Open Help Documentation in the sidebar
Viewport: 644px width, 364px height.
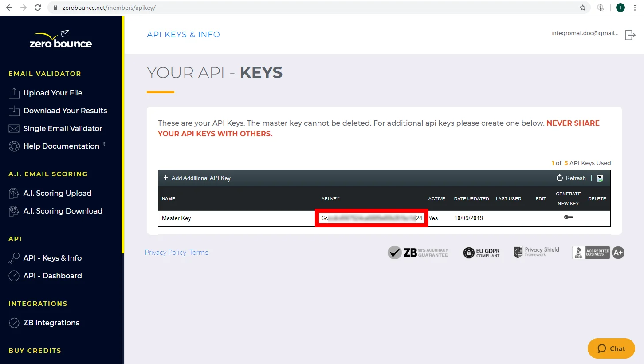61,146
